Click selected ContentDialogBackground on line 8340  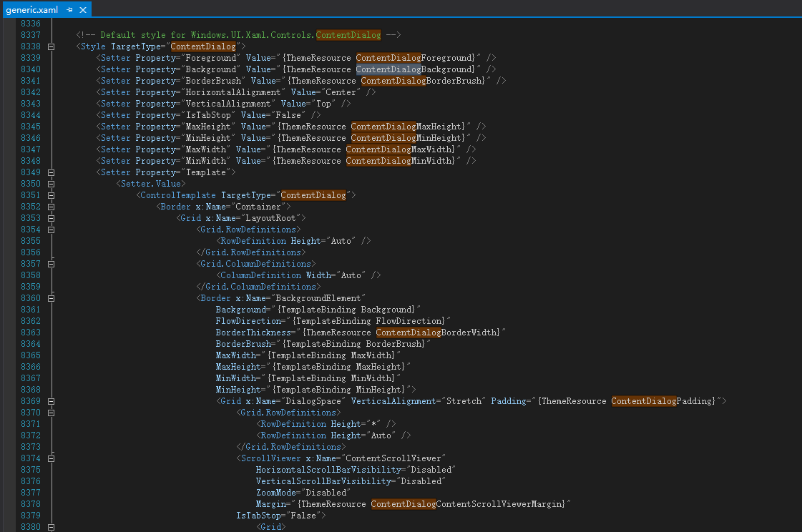point(416,69)
